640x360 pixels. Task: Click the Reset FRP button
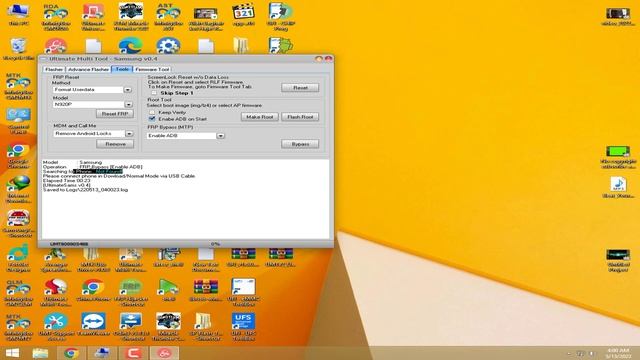[115, 114]
